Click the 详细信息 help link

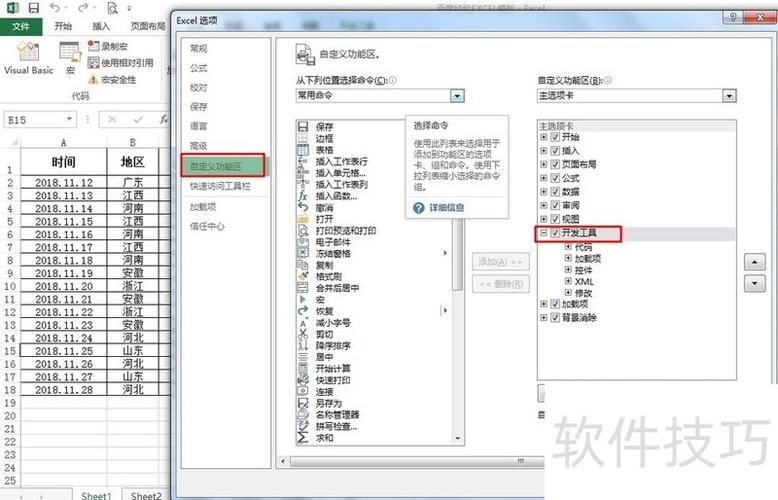(446, 207)
